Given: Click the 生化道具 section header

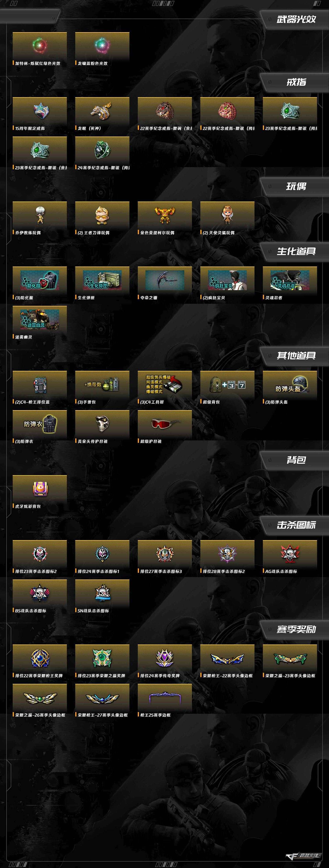Looking at the screenshot, I should [x=296, y=251].
